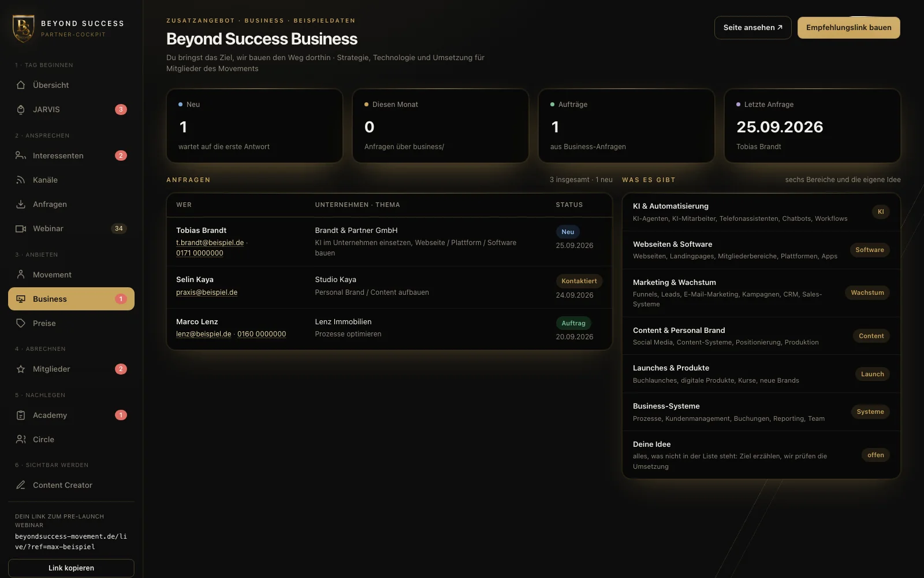Click the name Tobias Brandt in table

[201, 230]
